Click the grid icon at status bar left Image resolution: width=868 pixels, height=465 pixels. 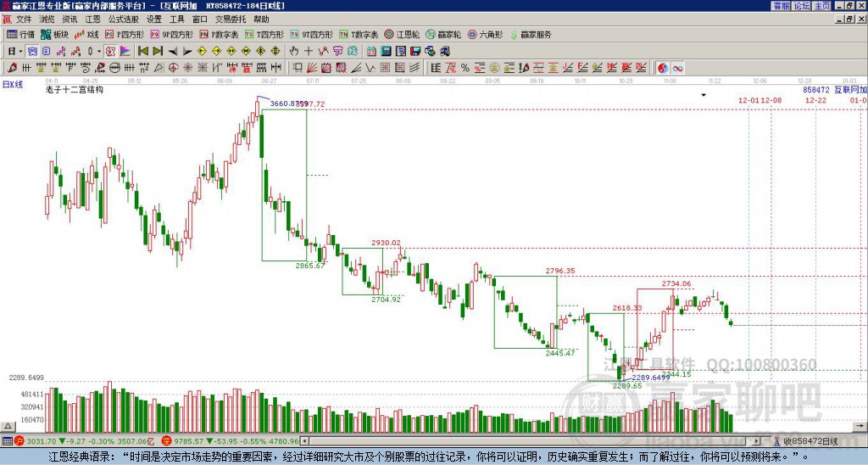(x=7, y=441)
